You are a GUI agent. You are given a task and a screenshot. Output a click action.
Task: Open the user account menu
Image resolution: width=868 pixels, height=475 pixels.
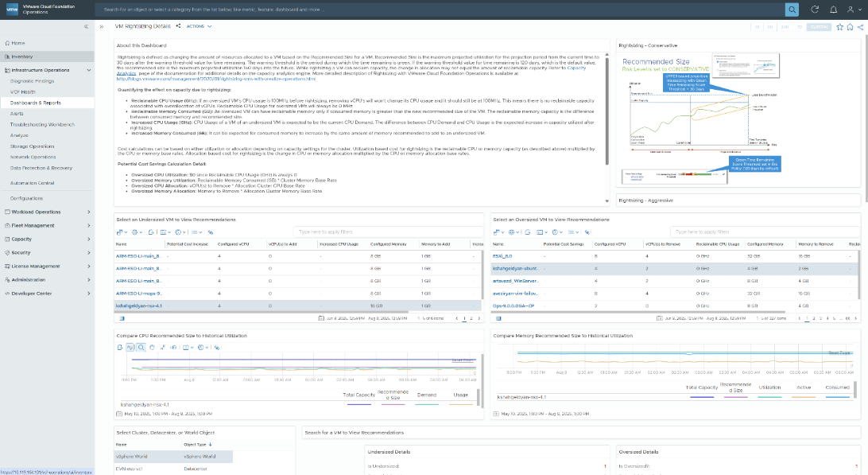tap(852, 10)
